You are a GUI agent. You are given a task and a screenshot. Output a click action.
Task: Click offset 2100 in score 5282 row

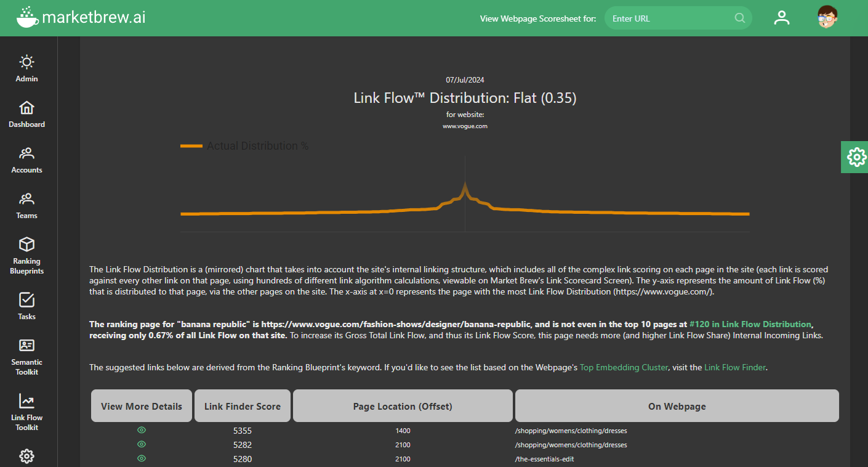(x=403, y=445)
